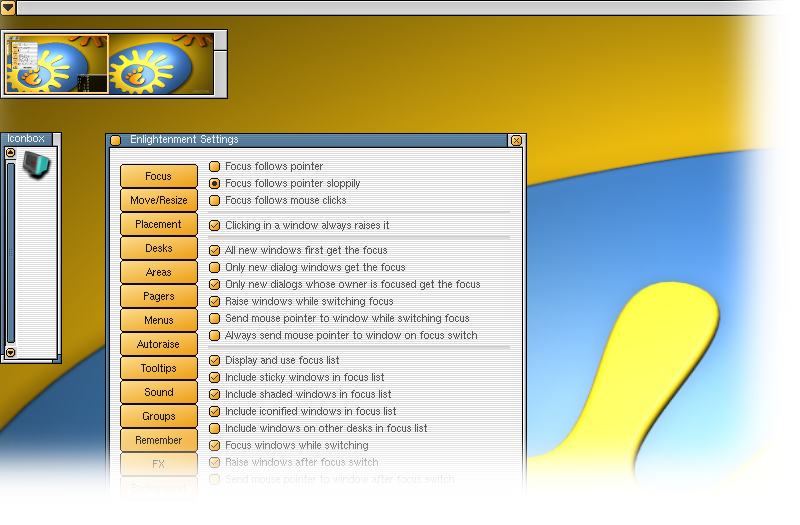
Task: Switch to the second desktop in the pager
Action: 161,64
